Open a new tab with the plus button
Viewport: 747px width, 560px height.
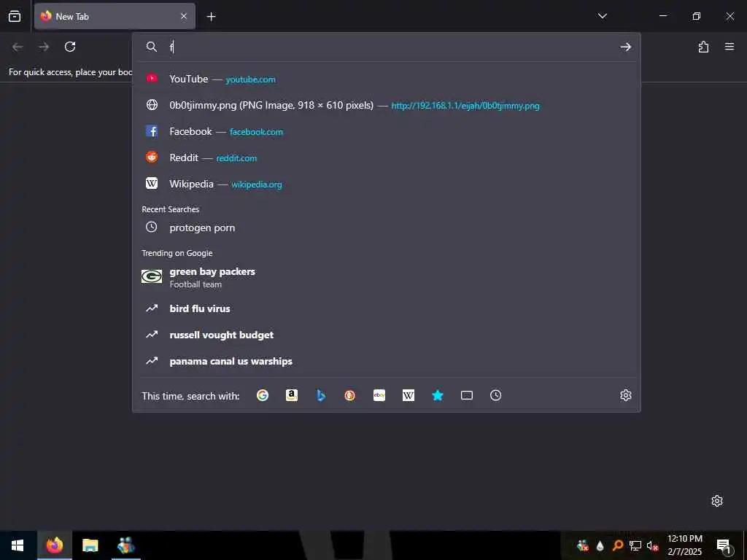pos(211,17)
